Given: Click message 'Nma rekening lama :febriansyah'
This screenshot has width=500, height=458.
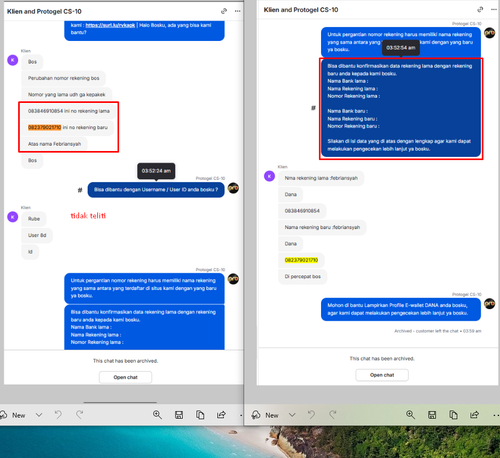Looking at the screenshot, I should (x=321, y=178).
